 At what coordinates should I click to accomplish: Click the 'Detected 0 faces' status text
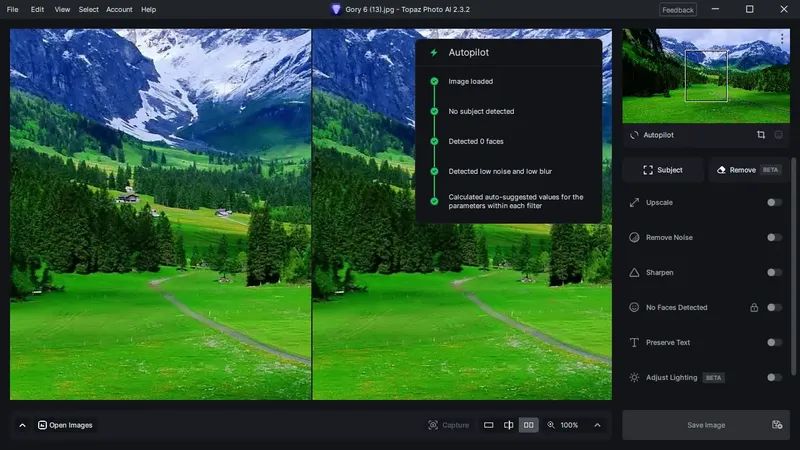coord(476,141)
